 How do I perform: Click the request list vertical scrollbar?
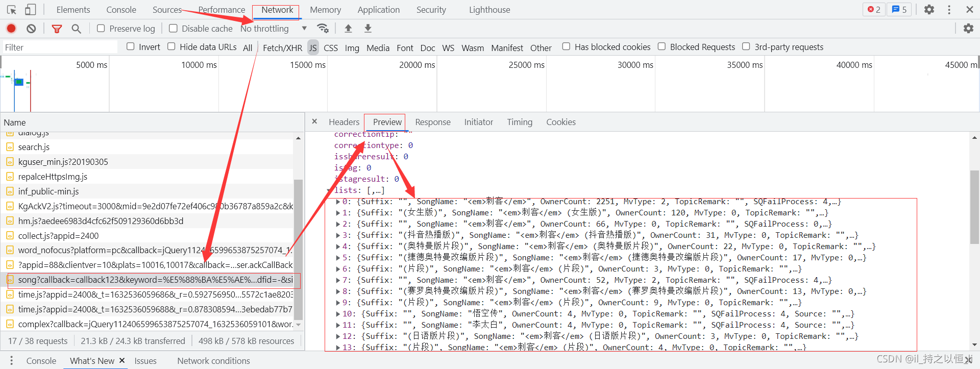click(298, 250)
